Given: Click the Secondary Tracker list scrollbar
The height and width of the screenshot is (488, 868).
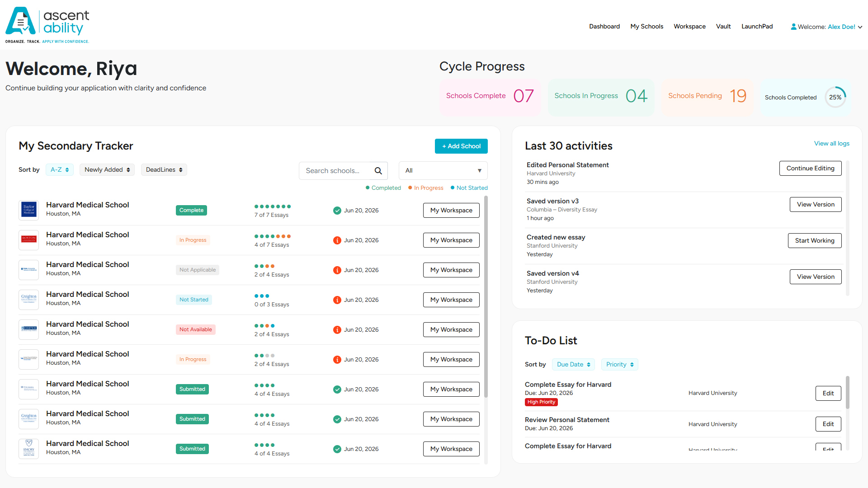Looking at the screenshot, I should pyautogui.click(x=486, y=297).
